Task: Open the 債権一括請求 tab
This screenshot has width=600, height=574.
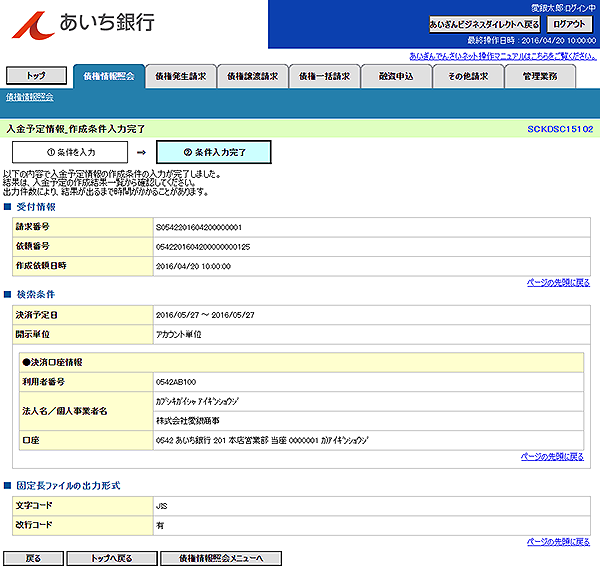Action: pyautogui.click(x=324, y=76)
